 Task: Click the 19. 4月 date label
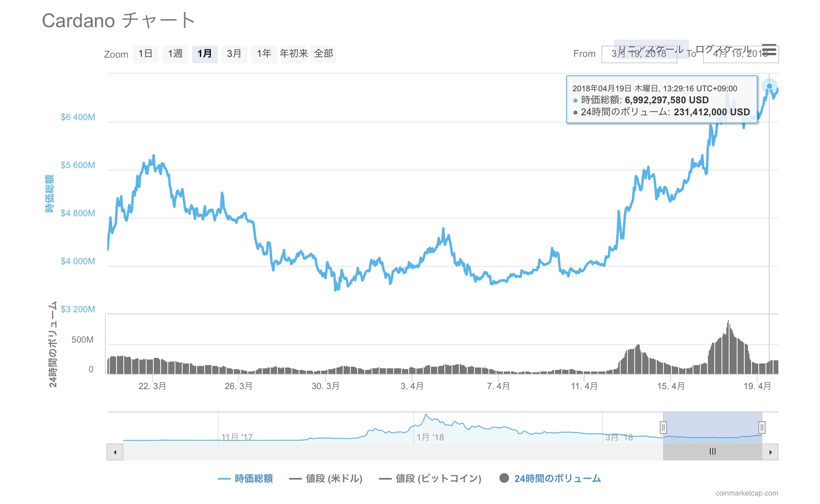757,386
